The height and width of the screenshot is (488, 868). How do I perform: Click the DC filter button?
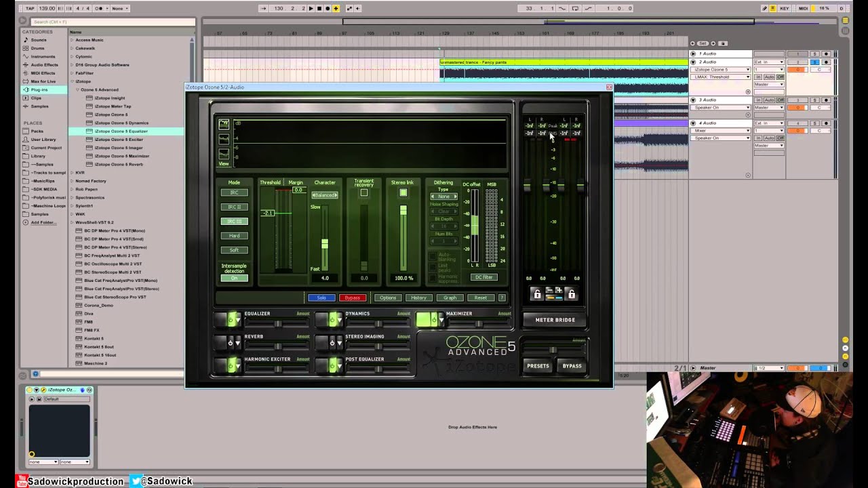tap(484, 277)
